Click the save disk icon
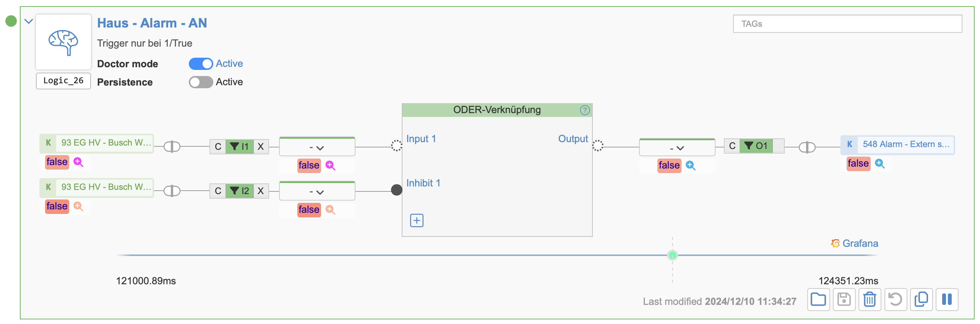Viewport: 980px width, 324px height. [844, 299]
